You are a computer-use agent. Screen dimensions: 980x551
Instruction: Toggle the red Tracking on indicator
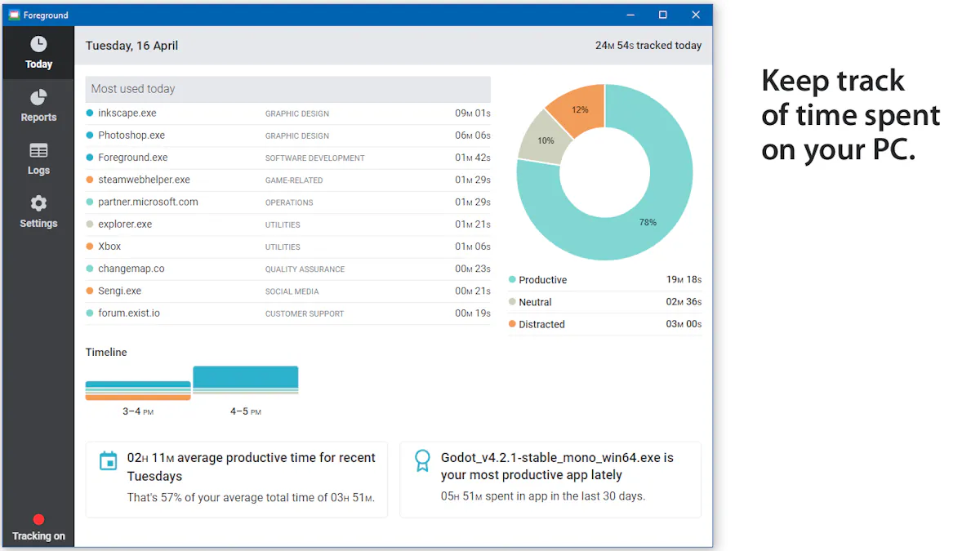point(38,519)
